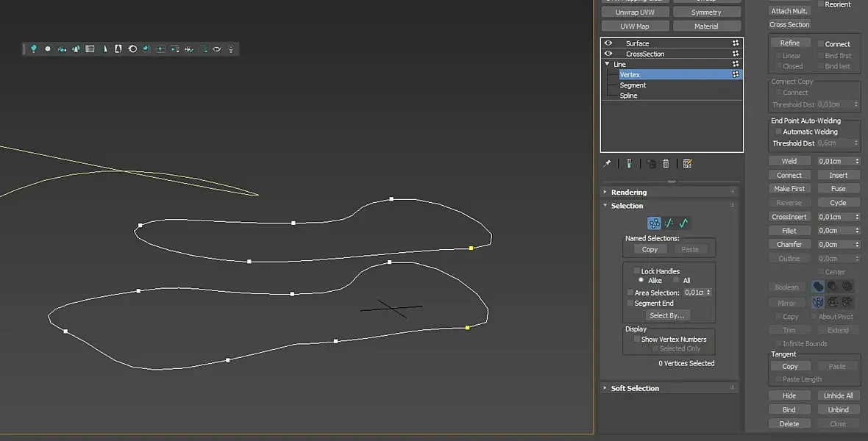Click the stack icon right of Surface modifier
This screenshot has height=441, width=868.
[736, 43]
